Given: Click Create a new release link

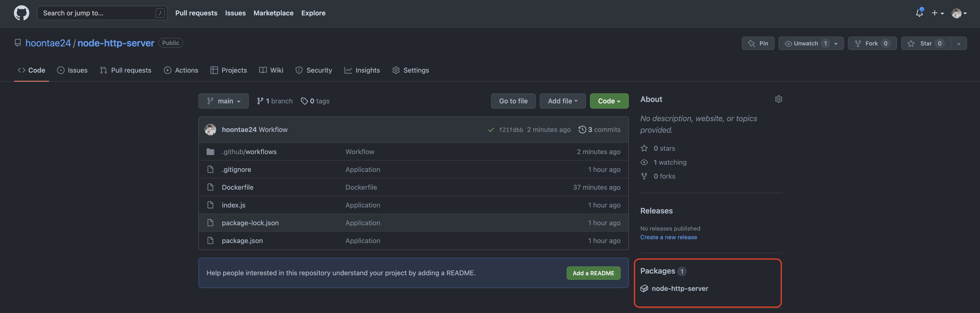Looking at the screenshot, I should coord(668,237).
